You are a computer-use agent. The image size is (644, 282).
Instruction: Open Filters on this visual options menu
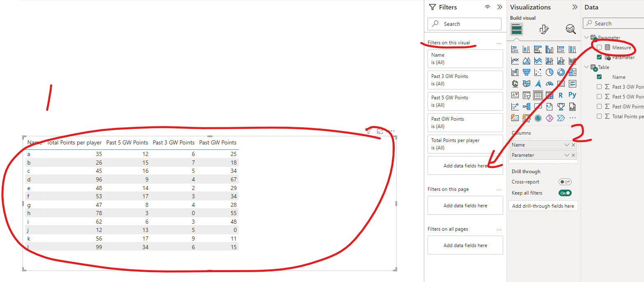(499, 43)
